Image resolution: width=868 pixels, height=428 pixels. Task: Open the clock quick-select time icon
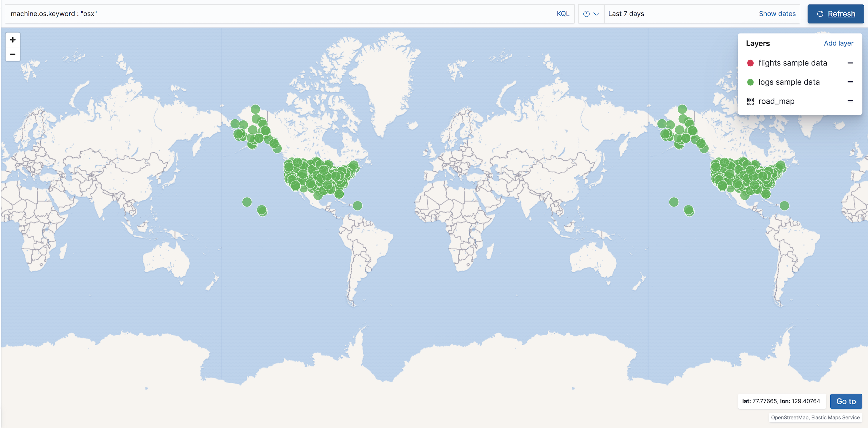point(586,14)
